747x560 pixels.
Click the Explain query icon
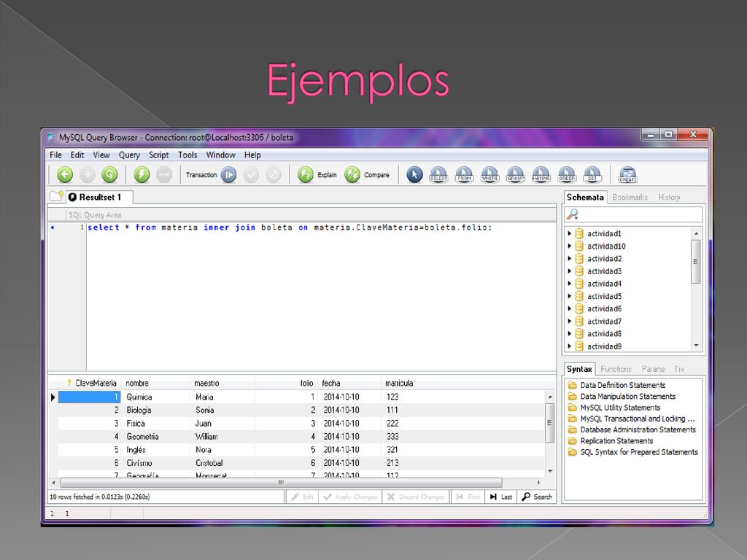(x=306, y=175)
